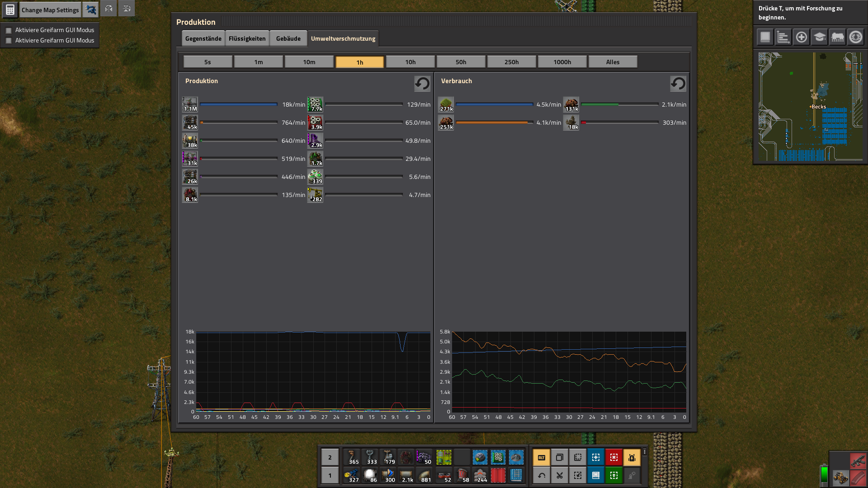This screenshot has width=868, height=488.
Task: Click inside the Produktion pollution graph
Action: pos(313,371)
